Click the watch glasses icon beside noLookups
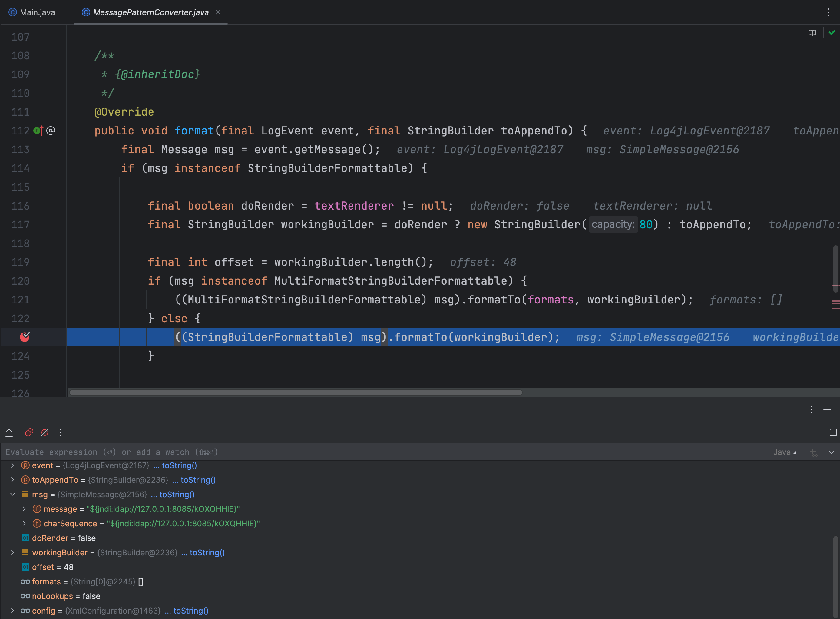The height and width of the screenshot is (619, 840). pyautogui.click(x=25, y=596)
